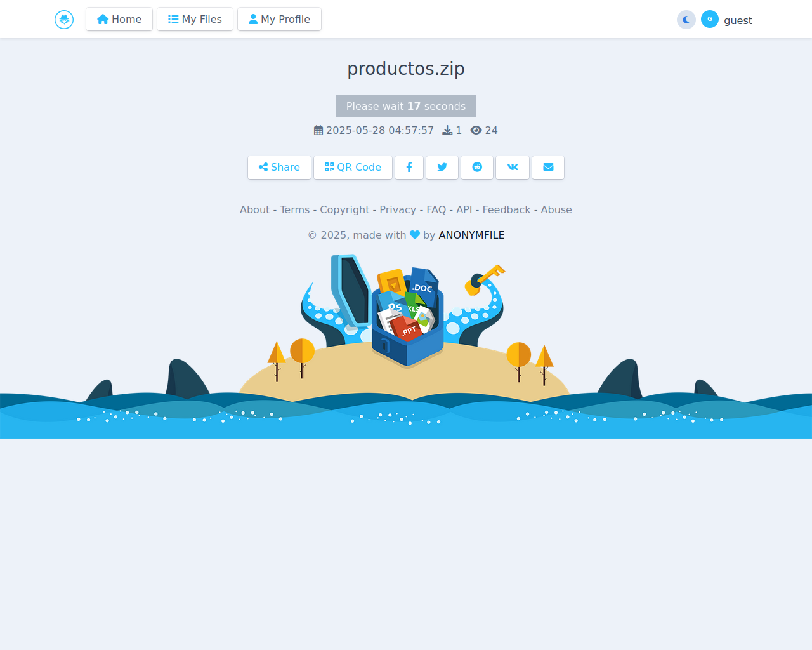Share file via email envelope icon
Image resolution: width=812 pixels, height=650 pixels.
[x=548, y=168]
